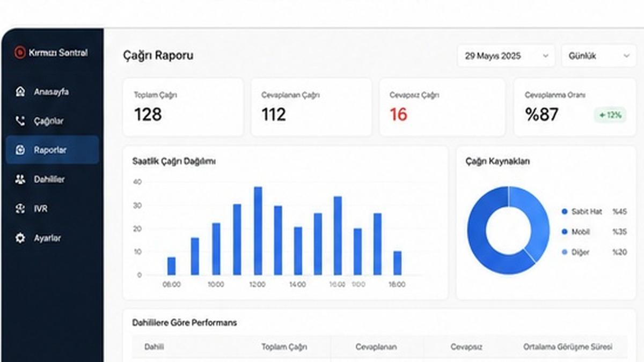Click the bar above the 10:00 label

coord(216,249)
